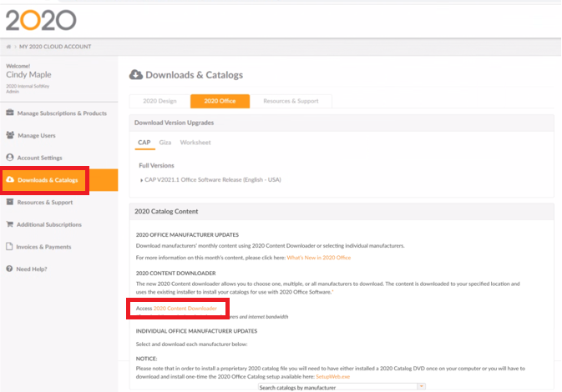The width and height of the screenshot is (562, 392).
Task: Open Account Settings
Action: coord(39,158)
